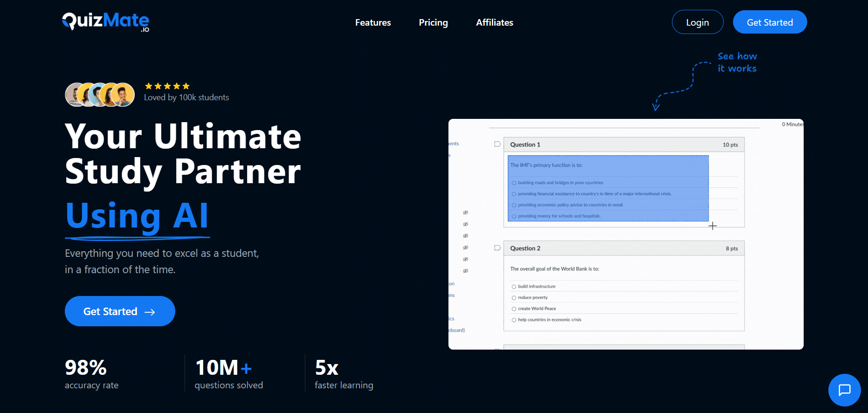This screenshot has width=868, height=413.
Task: Click the "Using AI" headline text
Action: click(137, 216)
